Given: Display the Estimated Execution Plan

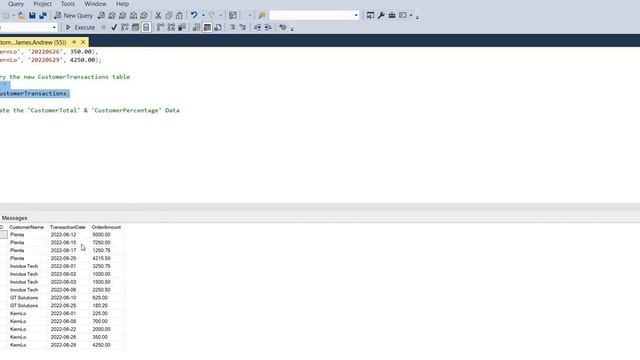Looking at the screenshot, I should tap(125, 27).
